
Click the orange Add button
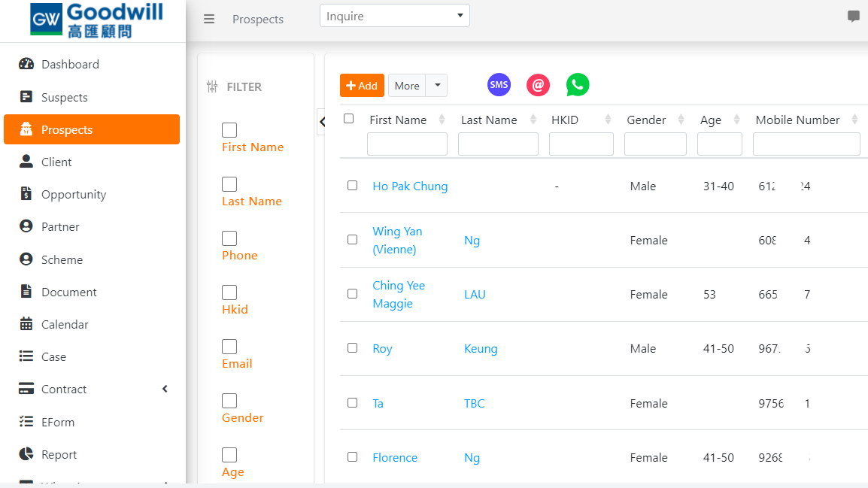tap(362, 86)
